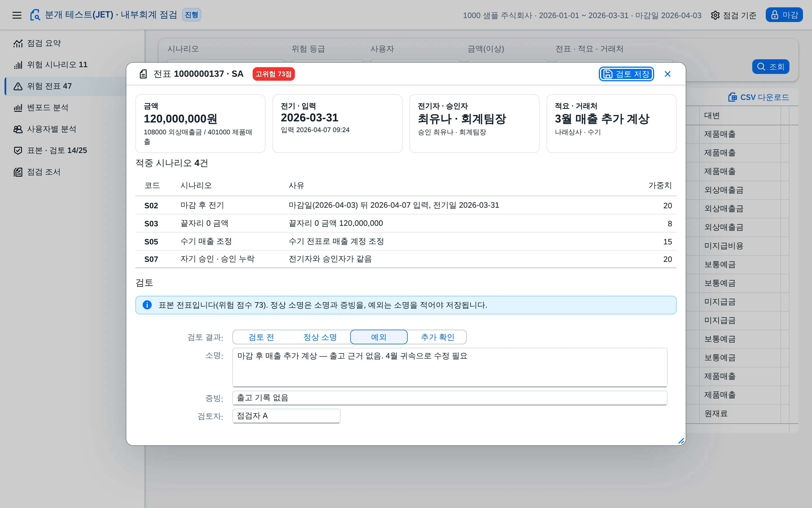Screen dimensions: 812x508
Task: Click the 검토 저장 button
Action: point(626,74)
